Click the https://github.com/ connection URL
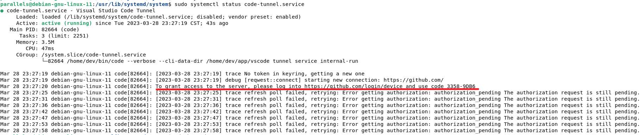 click(x=413, y=80)
